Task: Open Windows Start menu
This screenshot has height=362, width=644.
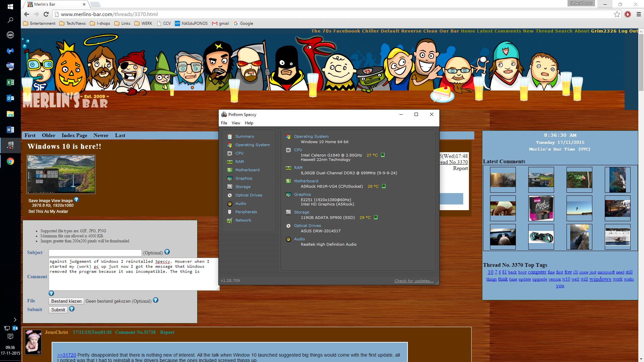Action: click(x=10, y=6)
